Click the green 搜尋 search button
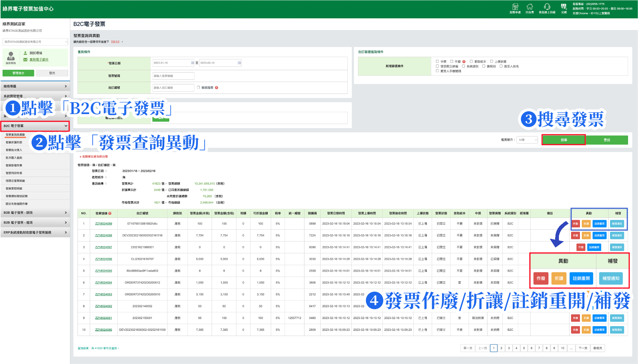This screenshot has height=364, width=638. click(x=564, y=140)
